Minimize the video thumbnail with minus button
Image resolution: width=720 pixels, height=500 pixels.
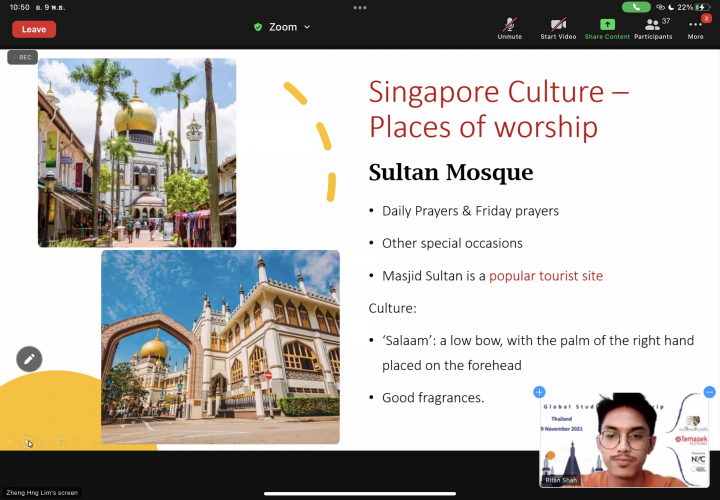click(709, 392)
